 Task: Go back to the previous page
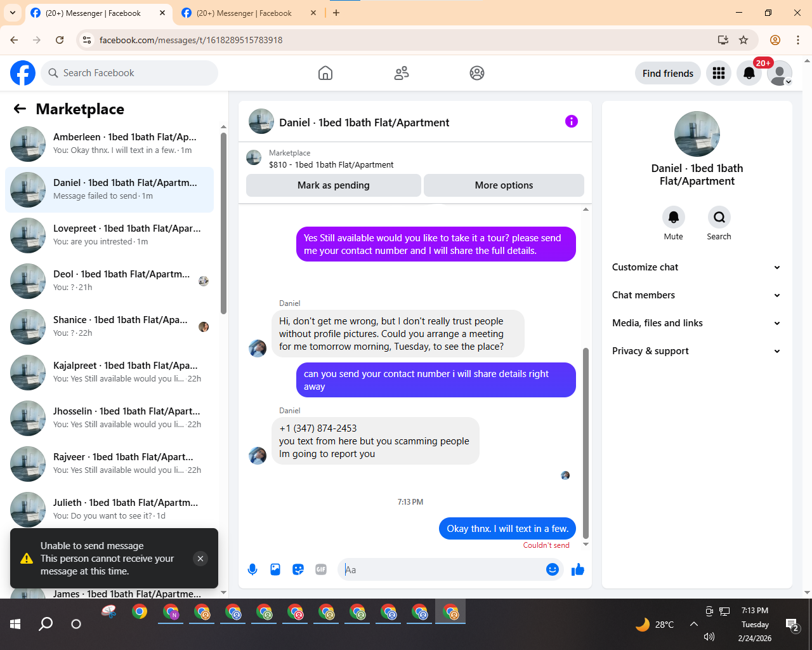click(14, 40)
